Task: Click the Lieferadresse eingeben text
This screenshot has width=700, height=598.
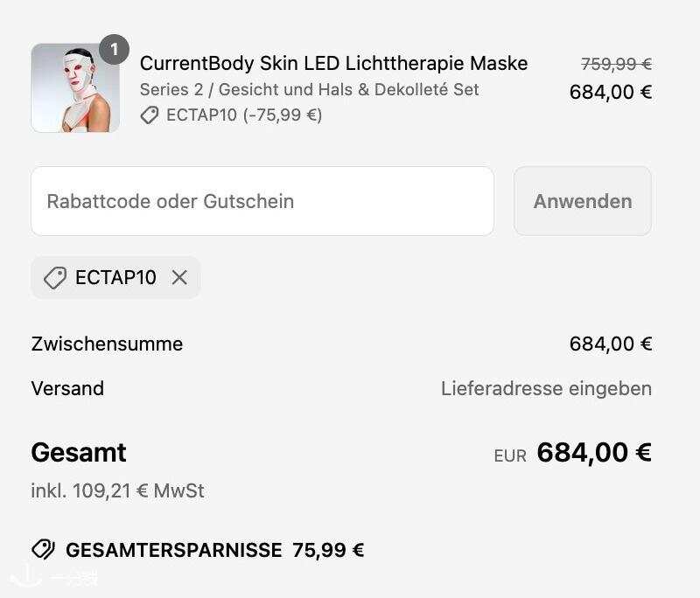Action: [546, 388]
